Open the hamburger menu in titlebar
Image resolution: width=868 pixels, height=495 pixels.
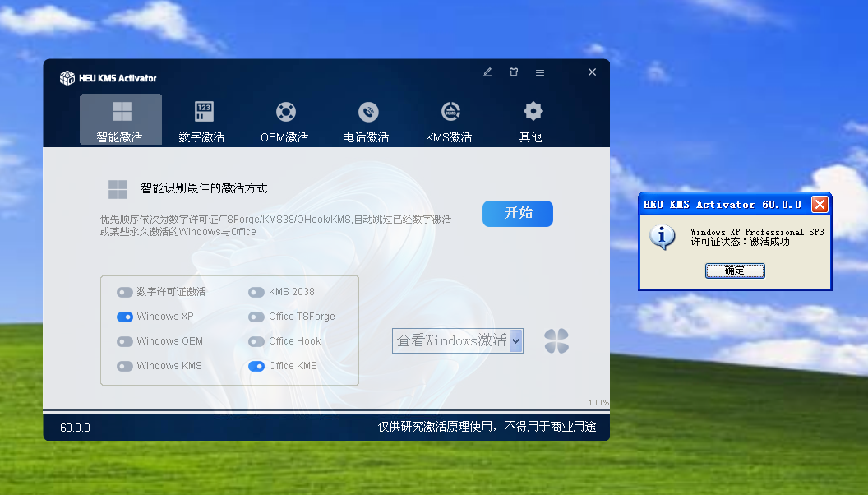(540, 72)
